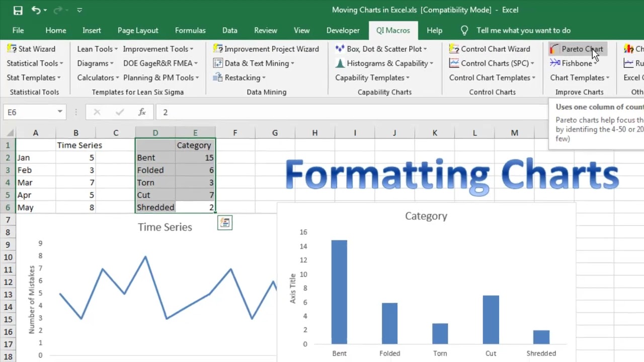Screen dimensions: 644x362
Task: Open the Calculators dropdown
Action: (x=98, y=77)
